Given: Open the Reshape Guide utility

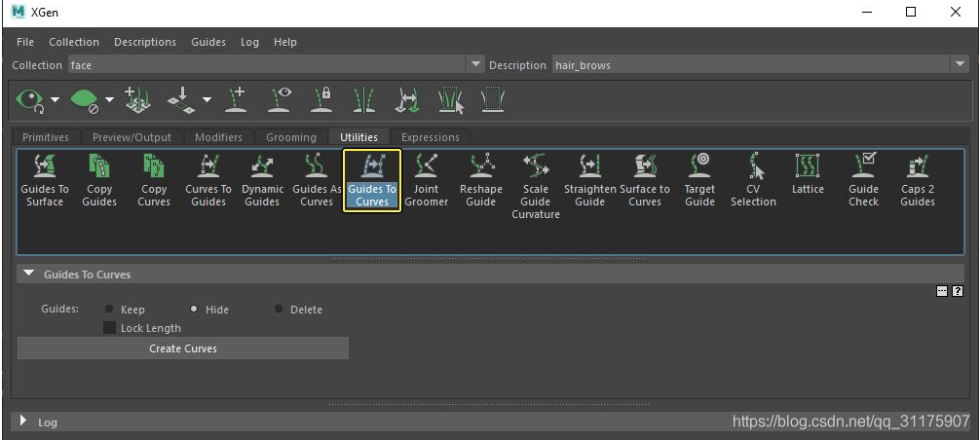Looking at the screenshot, I should (480, 180).
